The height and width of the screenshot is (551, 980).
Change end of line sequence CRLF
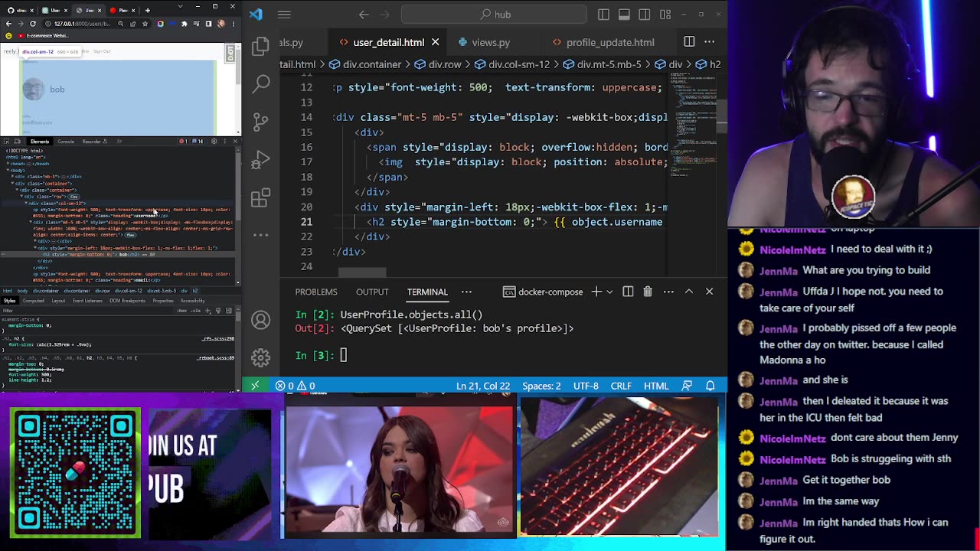point(621,386)
